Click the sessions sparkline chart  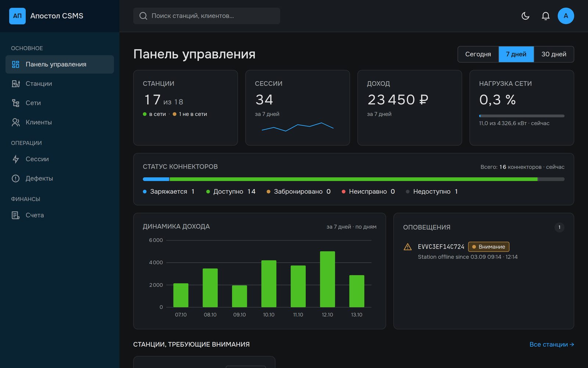[298, 127]
